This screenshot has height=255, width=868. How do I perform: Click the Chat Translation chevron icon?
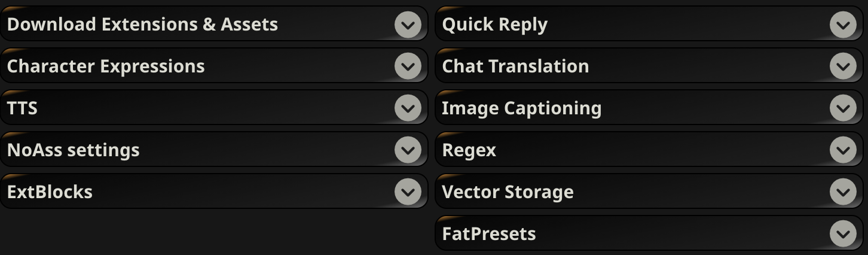(x=843, y=66)
